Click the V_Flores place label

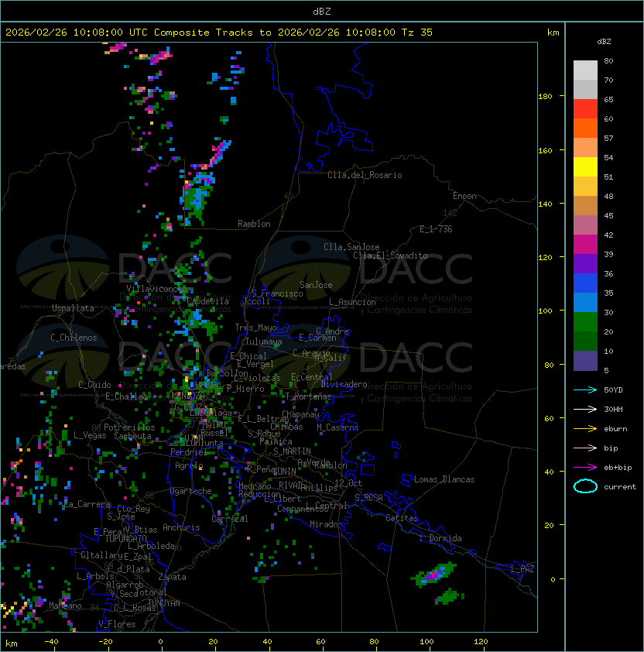pos(117,624)
